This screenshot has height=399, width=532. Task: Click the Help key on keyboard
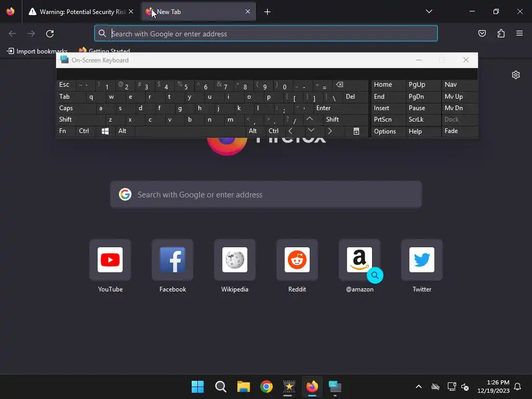tap(423, 131)
